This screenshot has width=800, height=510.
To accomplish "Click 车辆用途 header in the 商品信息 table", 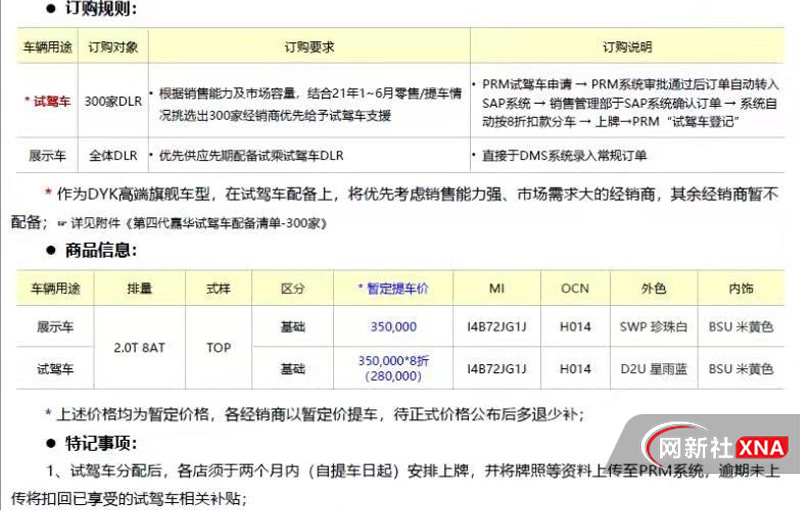I will pos(55,289).
